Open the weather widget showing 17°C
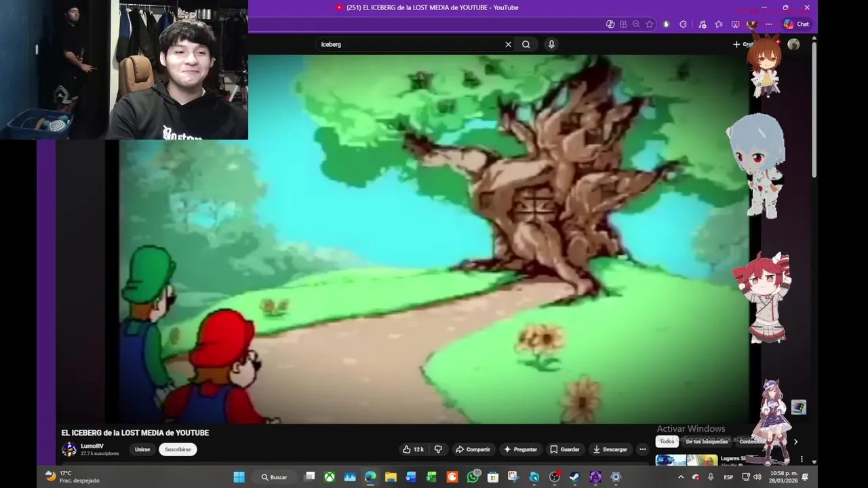This screenshot has width=868, height=488. click(72, 476)
